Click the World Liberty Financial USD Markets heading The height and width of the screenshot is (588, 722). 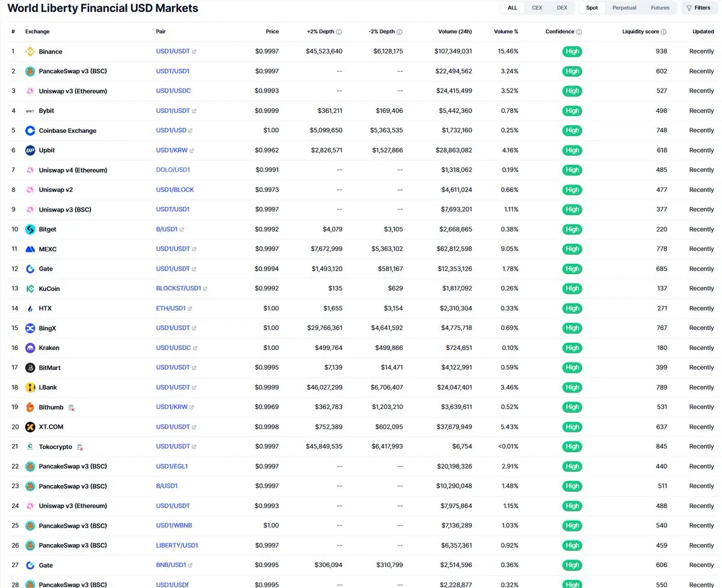coord(103,8)
